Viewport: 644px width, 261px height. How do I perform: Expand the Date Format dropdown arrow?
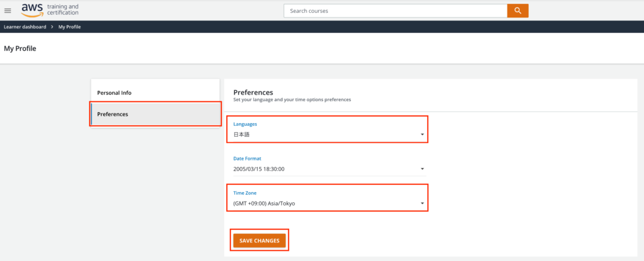pos(422,169)
